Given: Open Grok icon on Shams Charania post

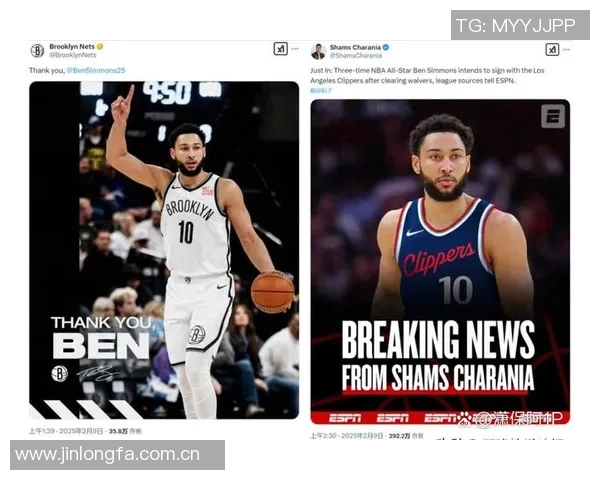Looking at the screenshot, I should coord(552,49).
